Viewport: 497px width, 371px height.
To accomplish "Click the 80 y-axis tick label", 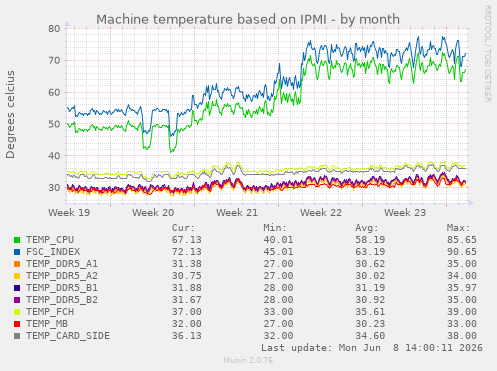I will pyautogui.click(x=54, y=29).
